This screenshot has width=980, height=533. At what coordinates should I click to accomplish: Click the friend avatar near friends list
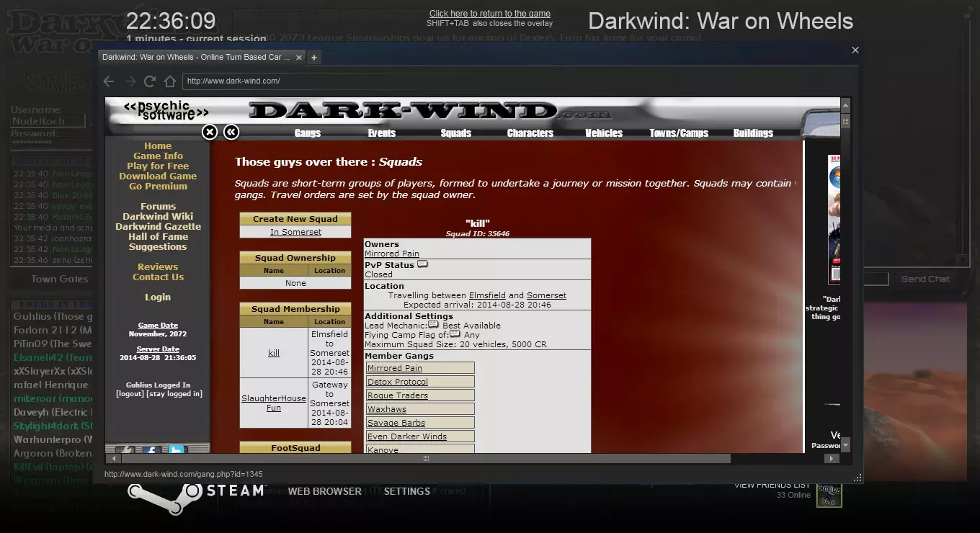[829, 496]
